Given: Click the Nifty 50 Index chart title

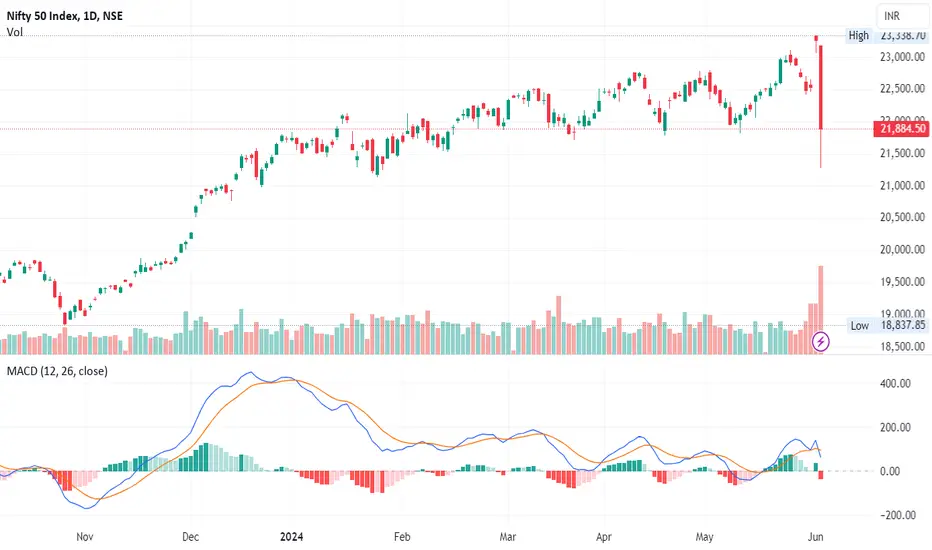Looking at the screenshot, I should point(65,16).
